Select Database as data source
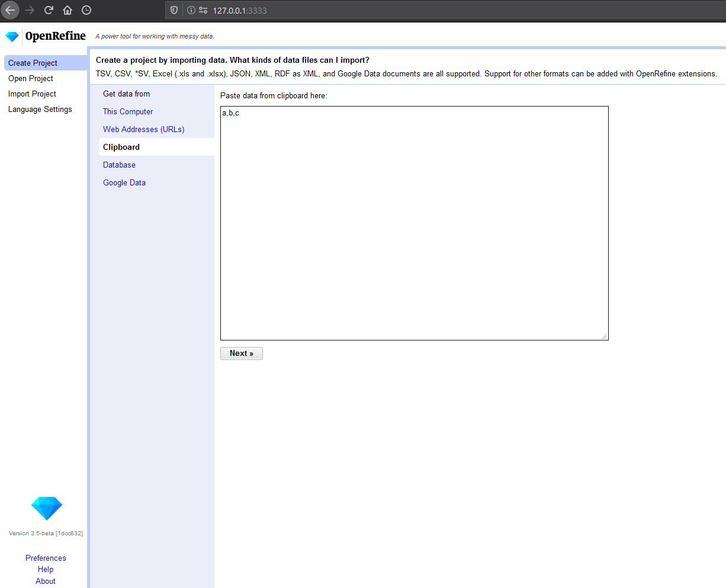 coord(119,165)
